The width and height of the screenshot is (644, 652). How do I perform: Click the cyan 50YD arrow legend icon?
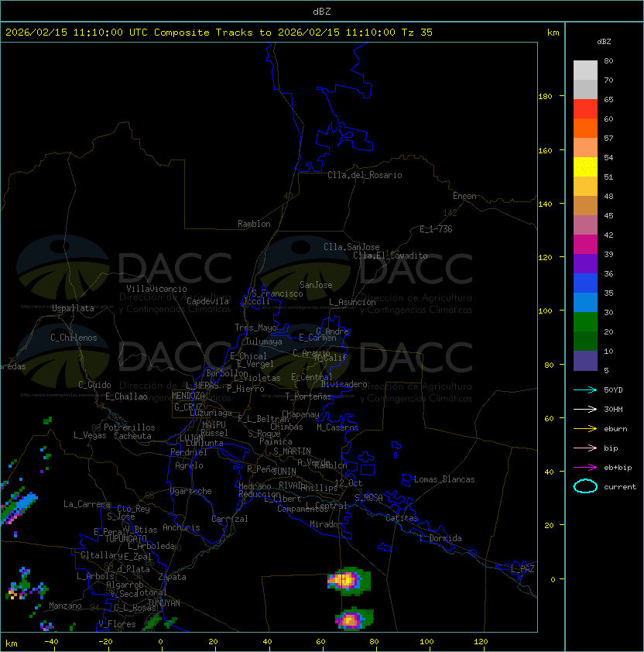[x=585, y=389]
